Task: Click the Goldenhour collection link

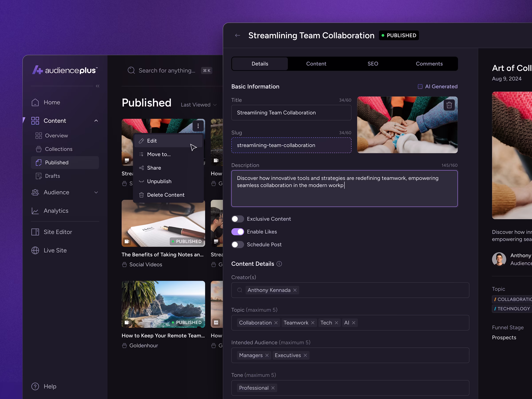Action: [x=140, y=346]
